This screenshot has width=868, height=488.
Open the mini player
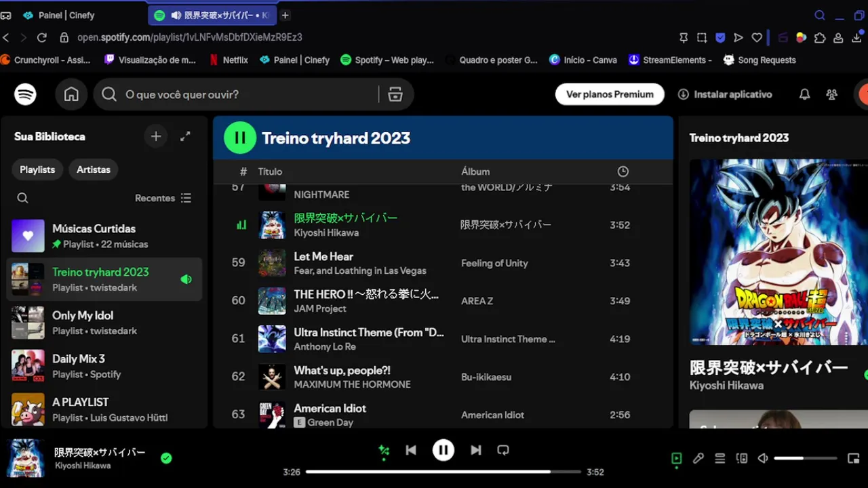[x=853, y=459]
